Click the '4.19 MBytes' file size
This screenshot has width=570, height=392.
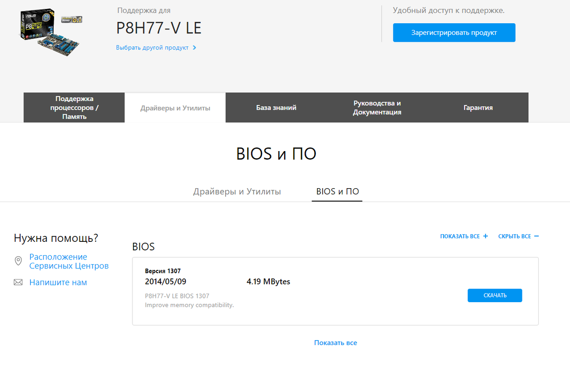coord(268,282)
